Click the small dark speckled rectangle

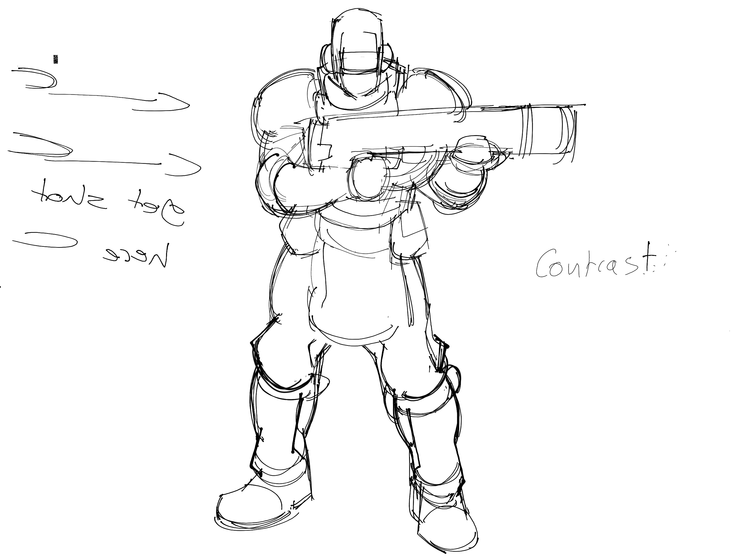(x=56, y=59)
